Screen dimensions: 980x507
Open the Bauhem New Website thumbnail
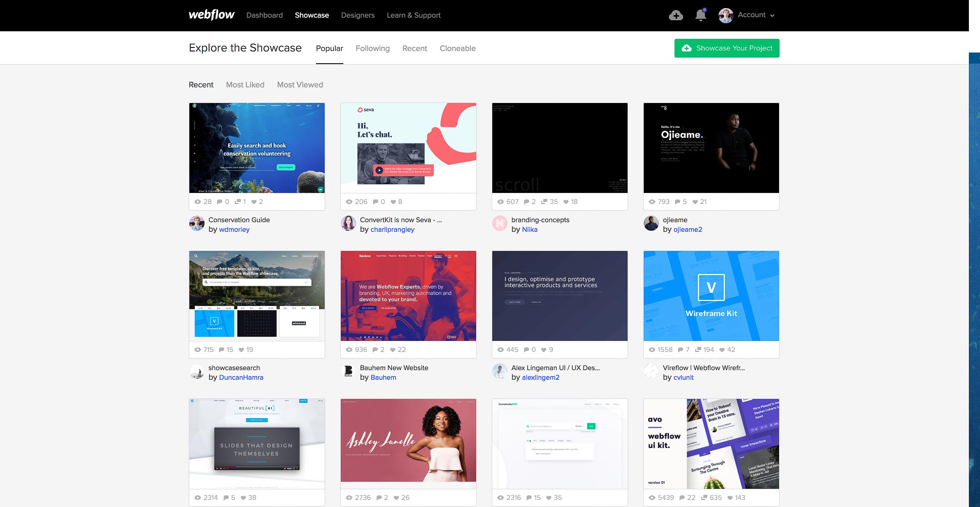point(408,296)
